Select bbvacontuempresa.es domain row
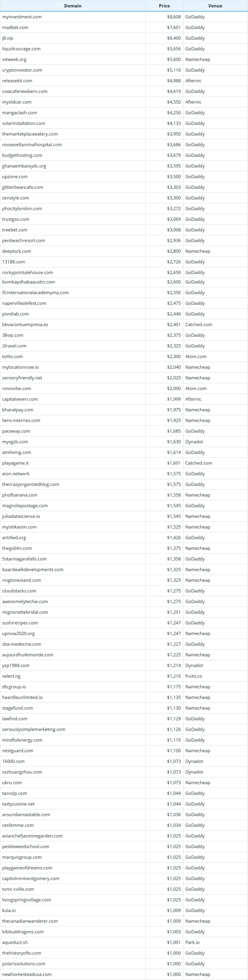Screen dimensions: 248x980 pos(124,324)
